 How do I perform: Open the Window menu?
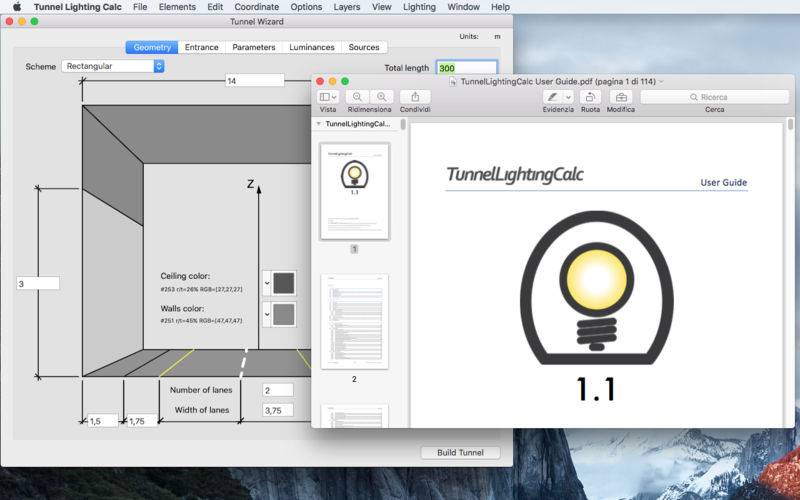pos(463,7)
